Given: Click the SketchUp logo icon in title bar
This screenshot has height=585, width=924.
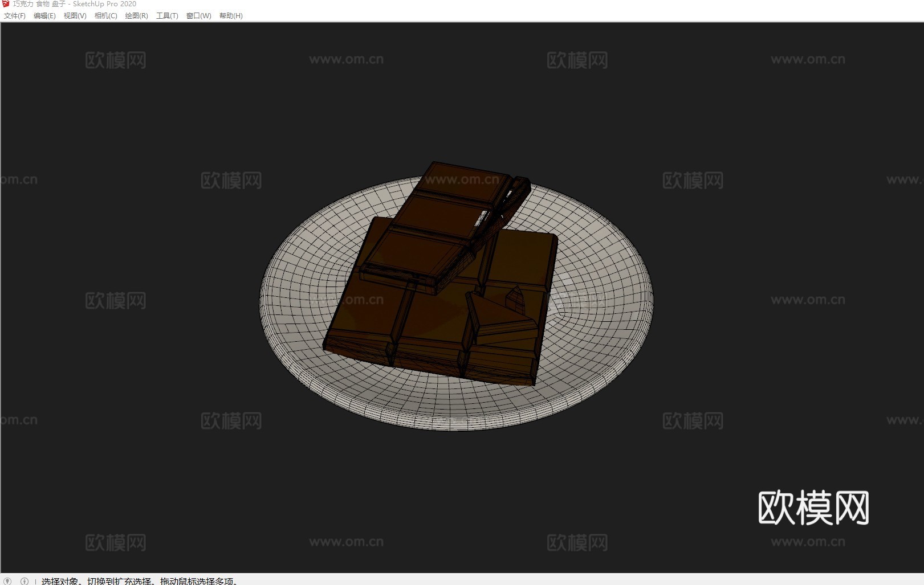Looking at the screenshot, I should [x=6, y=4].
